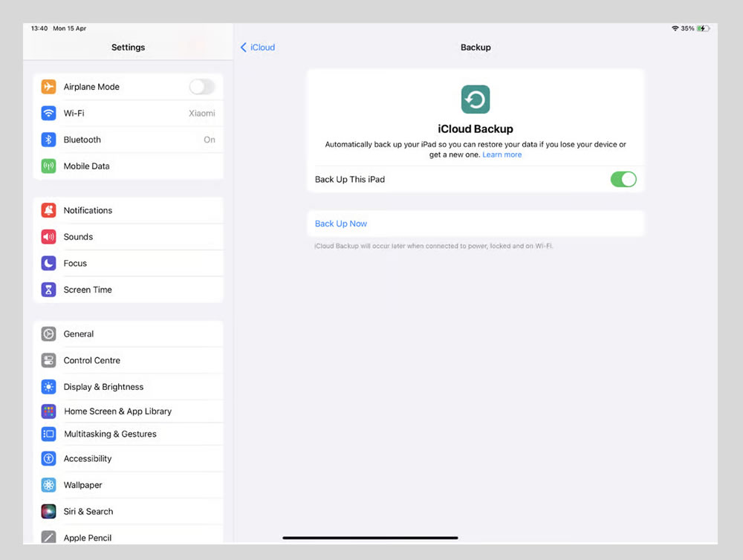Viewport: 743px width, 560px height.
Task: Tap the Bluetooth On status value
Action: point(210,140)
